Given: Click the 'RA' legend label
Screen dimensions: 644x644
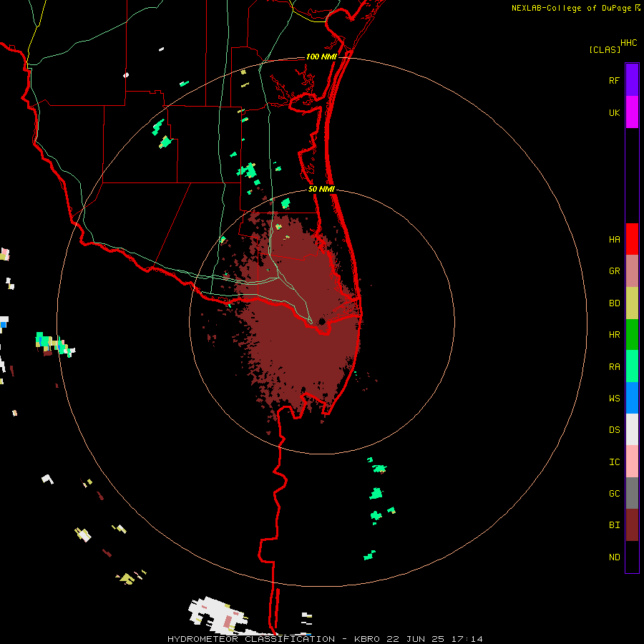Looking at the screenshot, I should [615, 367].
